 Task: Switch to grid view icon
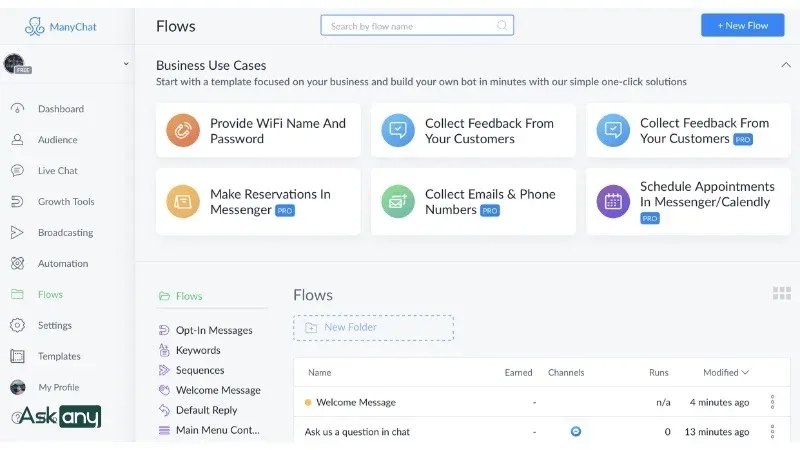point(782,293)
